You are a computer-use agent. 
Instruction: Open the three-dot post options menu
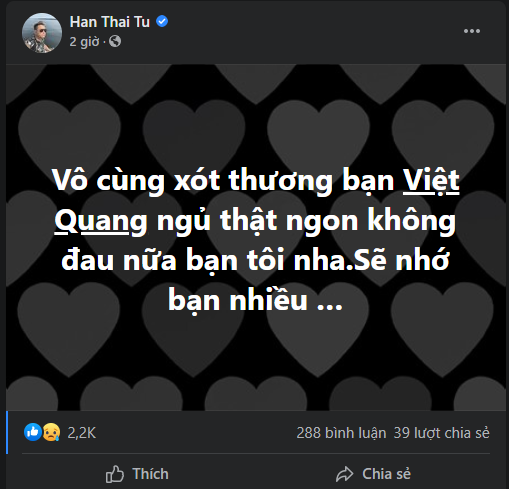(472, 31)
